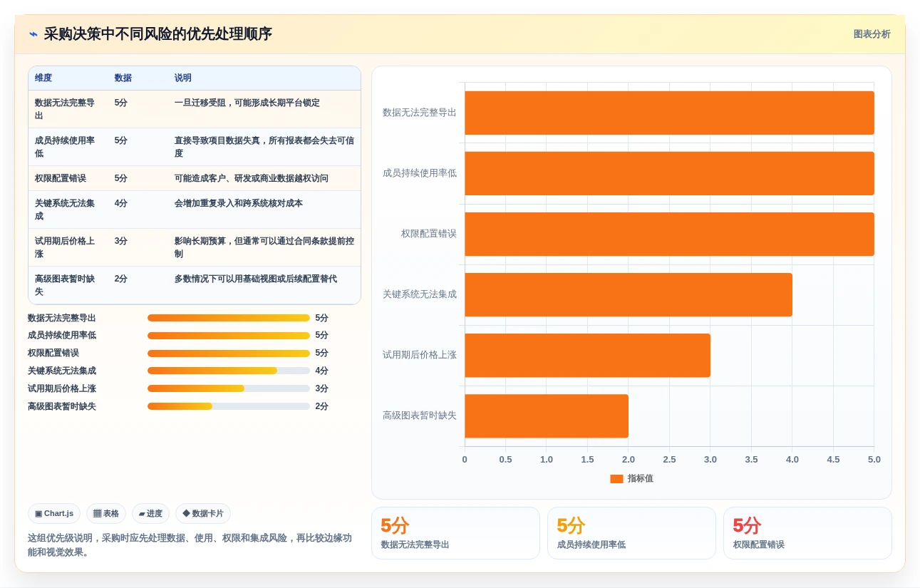
Task: Click the blue lightning icon beside the title
Action: point(33,34)
